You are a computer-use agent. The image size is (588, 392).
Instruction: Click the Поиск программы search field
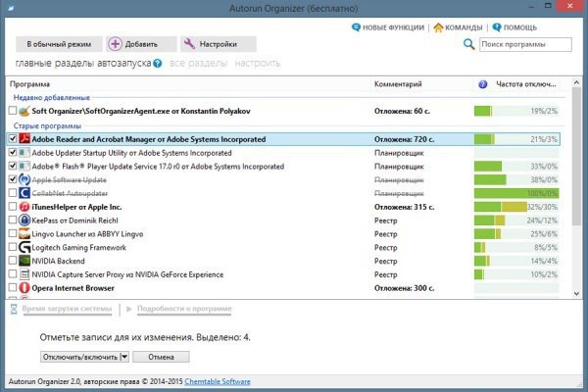point(525,44)
